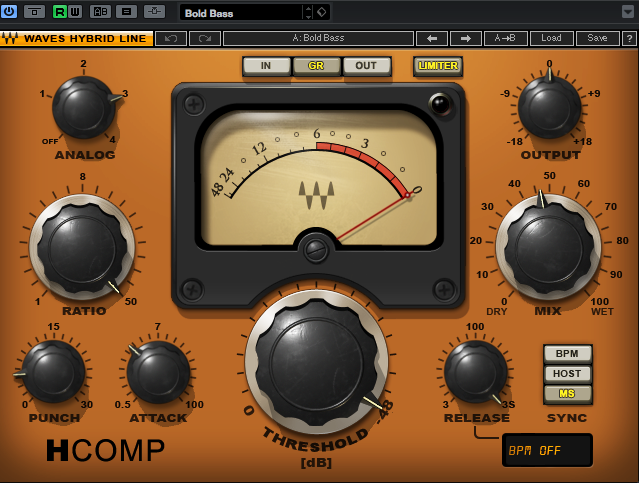Click the 3S label on Release knob

[509, 405]
